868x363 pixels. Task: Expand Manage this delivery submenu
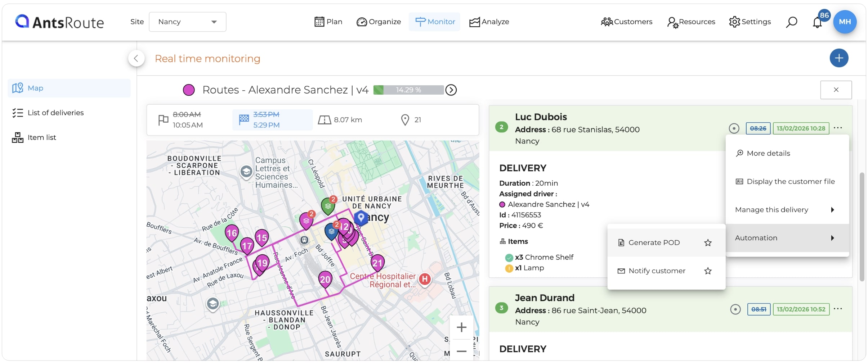(787, 210)
